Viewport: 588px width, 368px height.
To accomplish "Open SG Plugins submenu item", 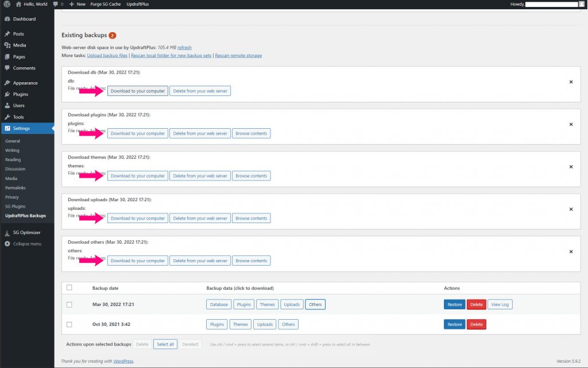I will click(16, 206).
